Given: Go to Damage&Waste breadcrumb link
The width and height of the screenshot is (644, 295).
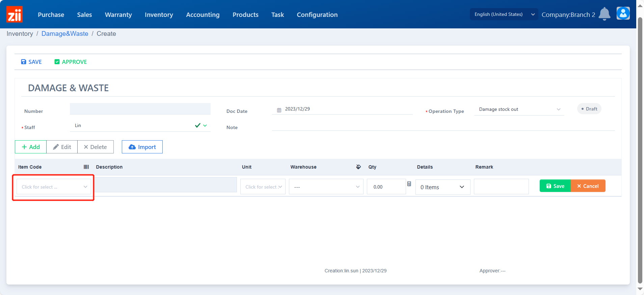Looking at the screenshot, I should pyautogui.click(x=65, y=34).
